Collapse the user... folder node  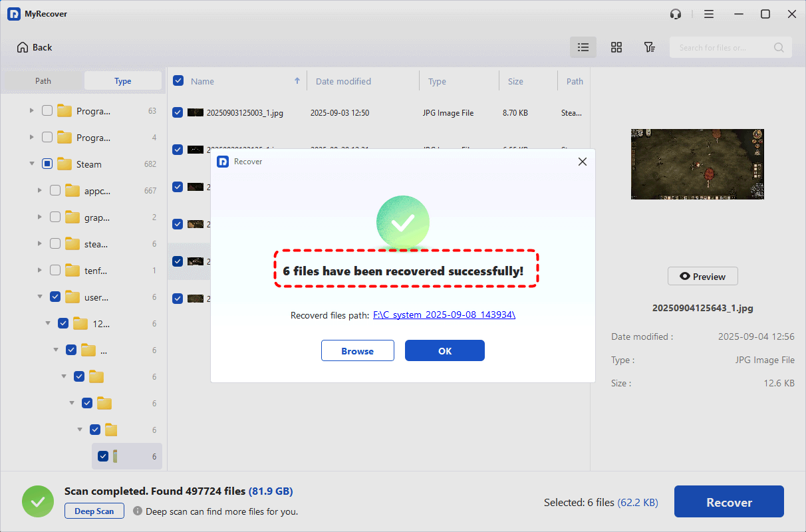(39, 297)
